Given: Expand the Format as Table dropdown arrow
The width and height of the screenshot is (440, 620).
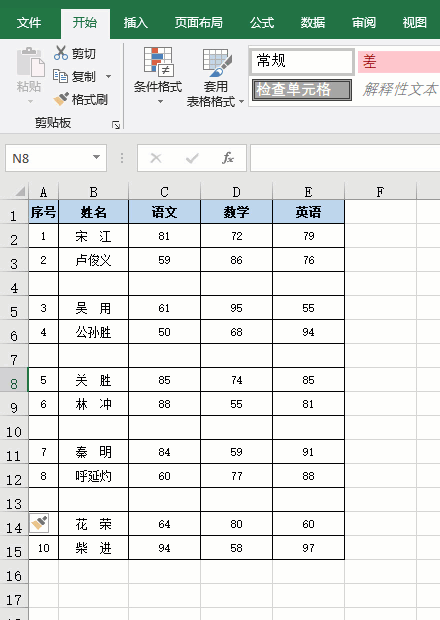Looking at the screenshot, I should coord(241,102).
